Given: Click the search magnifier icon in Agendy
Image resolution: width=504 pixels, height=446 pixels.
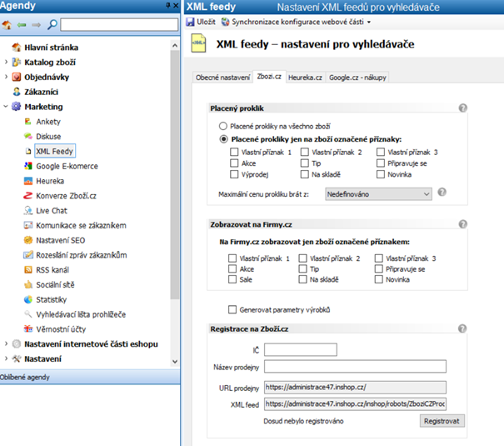Looking at the screenshot, I should click(x=52, y=26).
